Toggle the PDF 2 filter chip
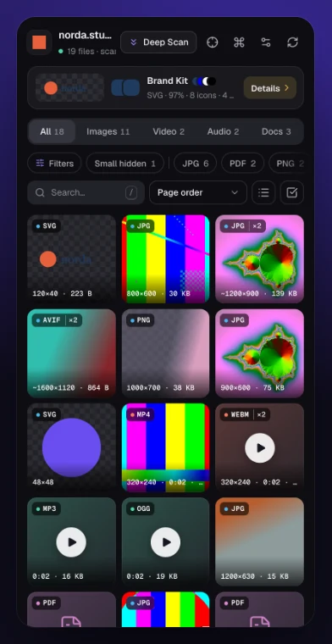 (x=242, y=164)
